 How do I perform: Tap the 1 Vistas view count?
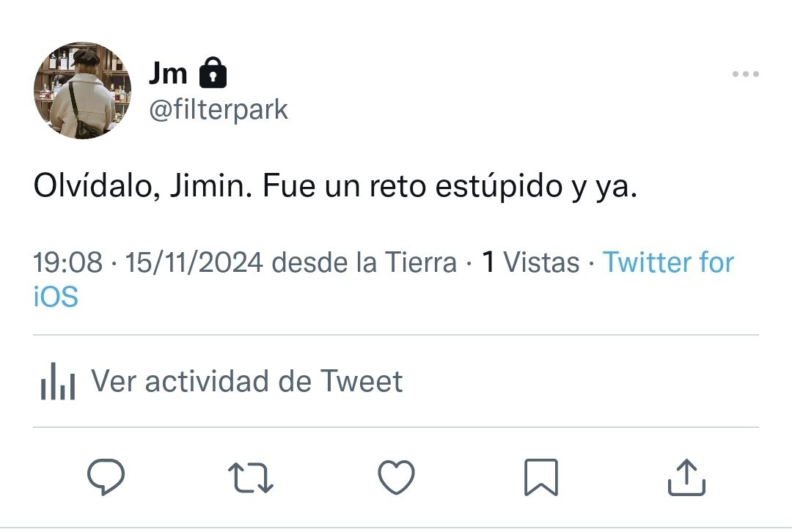tap(530, 262)
